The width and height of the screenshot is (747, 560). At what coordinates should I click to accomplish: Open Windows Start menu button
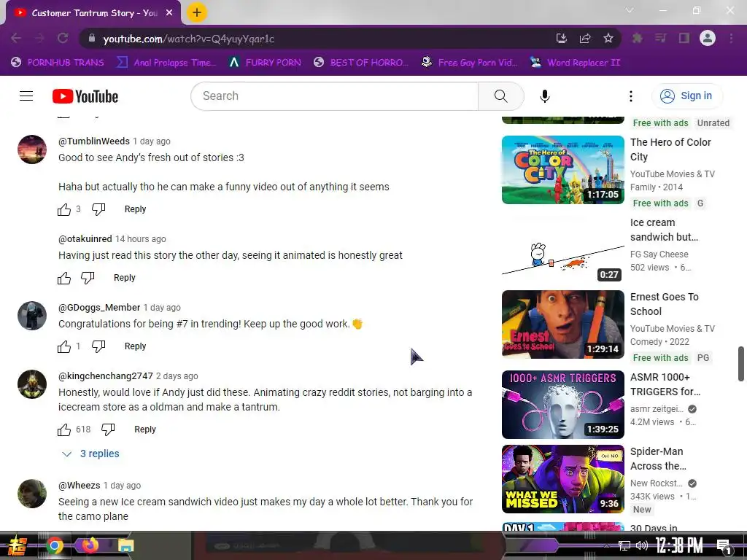coord(17,545)
